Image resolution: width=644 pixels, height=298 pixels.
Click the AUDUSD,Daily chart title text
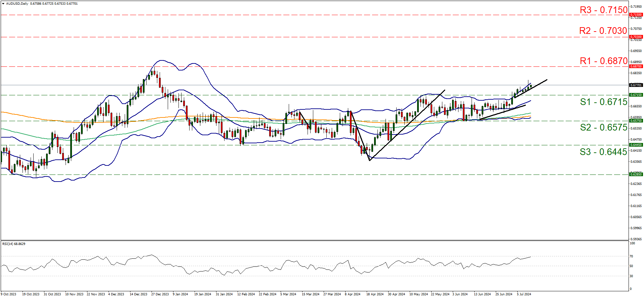(17, 4)
